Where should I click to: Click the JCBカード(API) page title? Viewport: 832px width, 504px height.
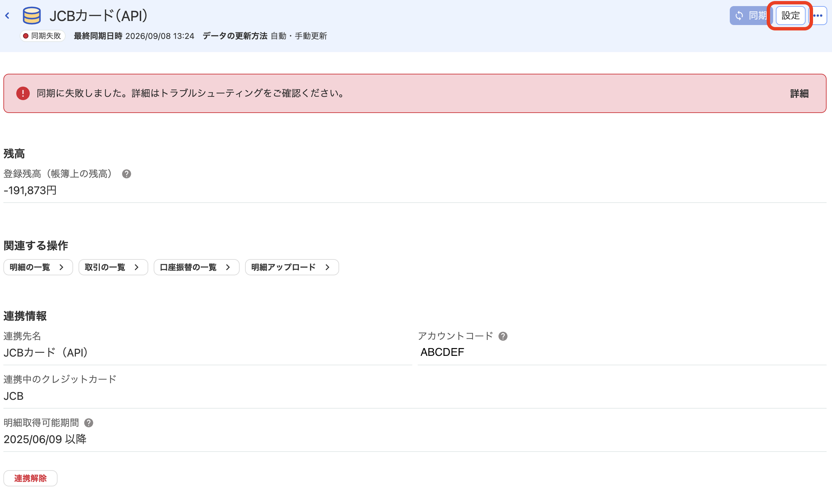[x=98, y=16]
